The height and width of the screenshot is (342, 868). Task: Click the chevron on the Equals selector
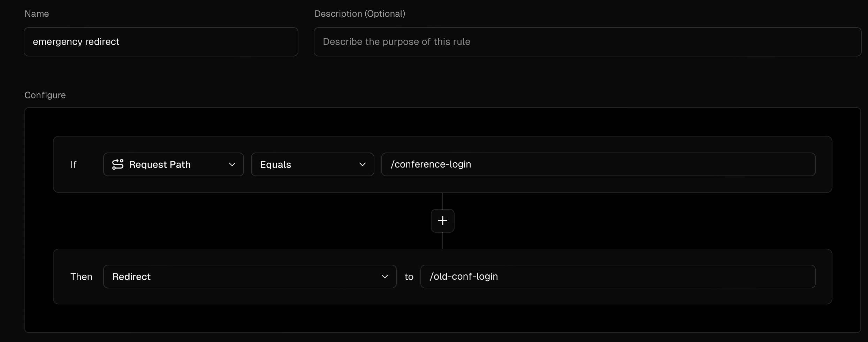[363, 164]
